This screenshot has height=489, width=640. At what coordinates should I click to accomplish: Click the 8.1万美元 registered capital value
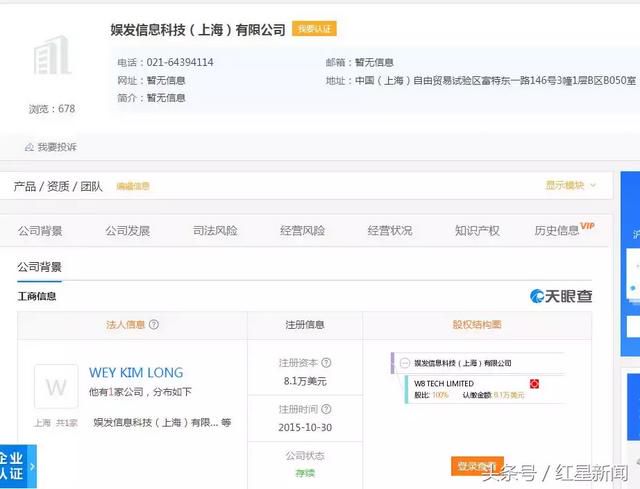(x=305, y=381)
